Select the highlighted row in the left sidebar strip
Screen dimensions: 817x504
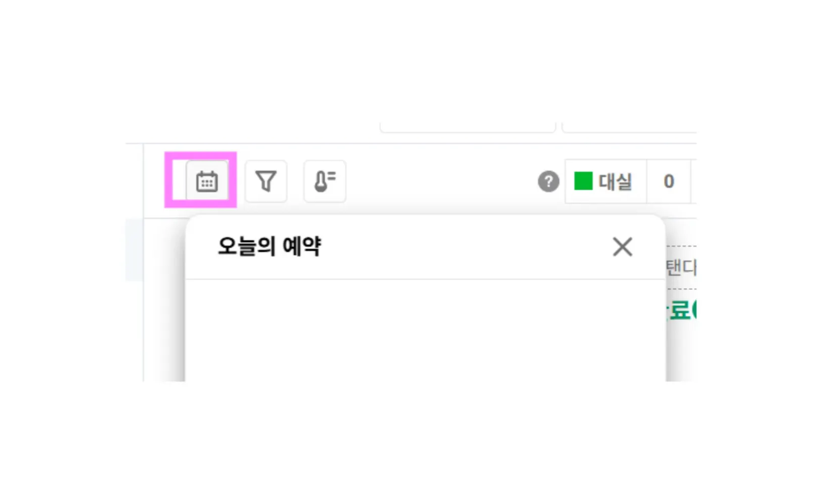[135, 250]
